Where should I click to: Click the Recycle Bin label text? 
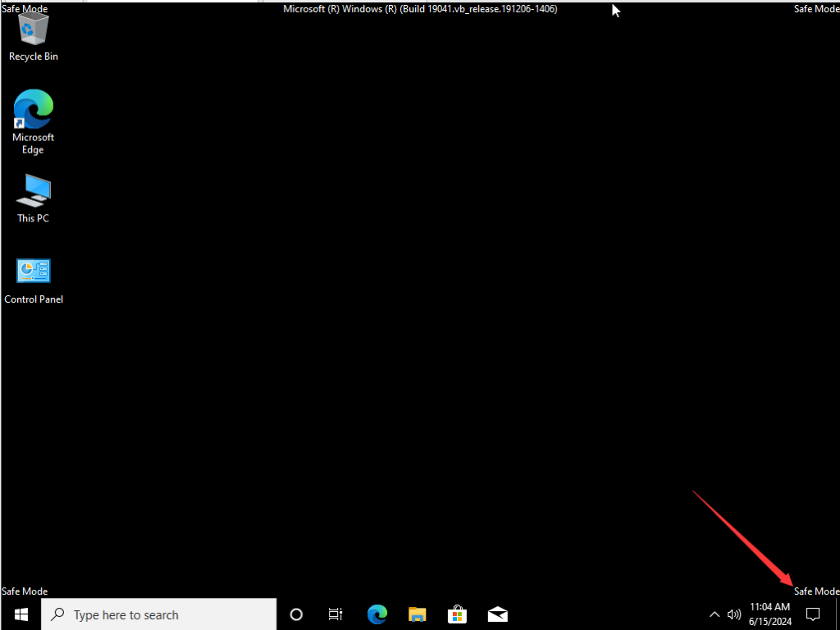(33, 57)
